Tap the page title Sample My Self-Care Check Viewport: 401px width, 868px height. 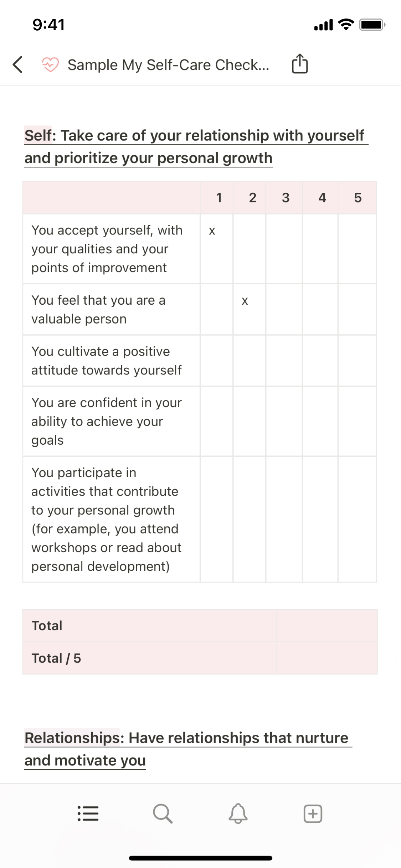[x=168, y=65]
